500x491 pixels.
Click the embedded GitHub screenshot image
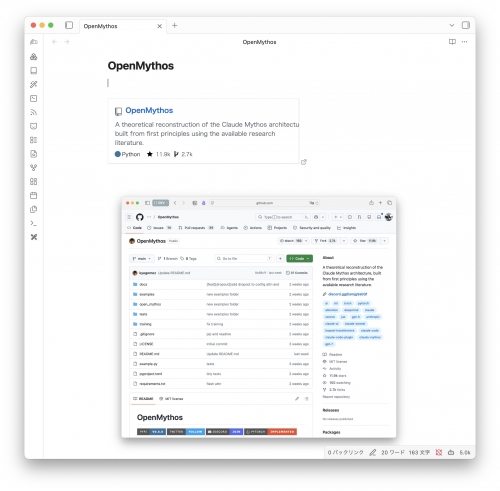tap(259, 317)
